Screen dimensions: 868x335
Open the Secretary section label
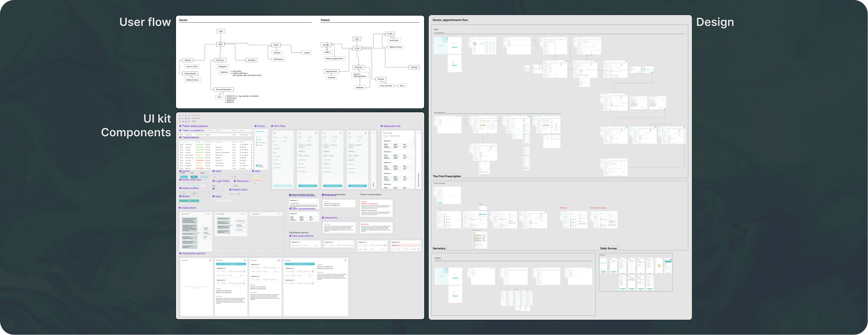coord(439,249)
